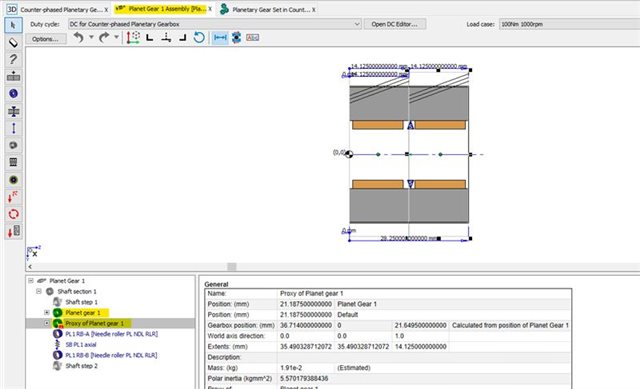Screen dimensions: 640x389
Task: Select the vertical blue double-arrow tool
Action: click(x=13, y=128)
